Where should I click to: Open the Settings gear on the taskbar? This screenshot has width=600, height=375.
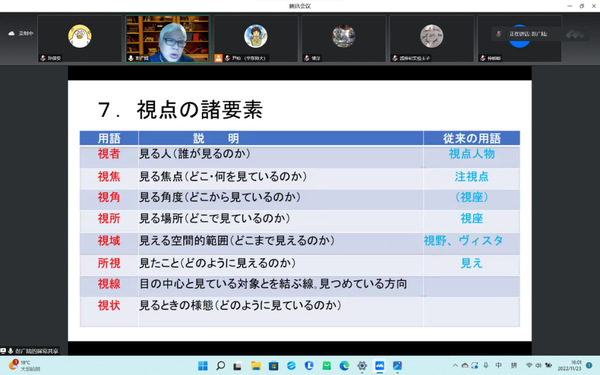click(x=362, y=366)
